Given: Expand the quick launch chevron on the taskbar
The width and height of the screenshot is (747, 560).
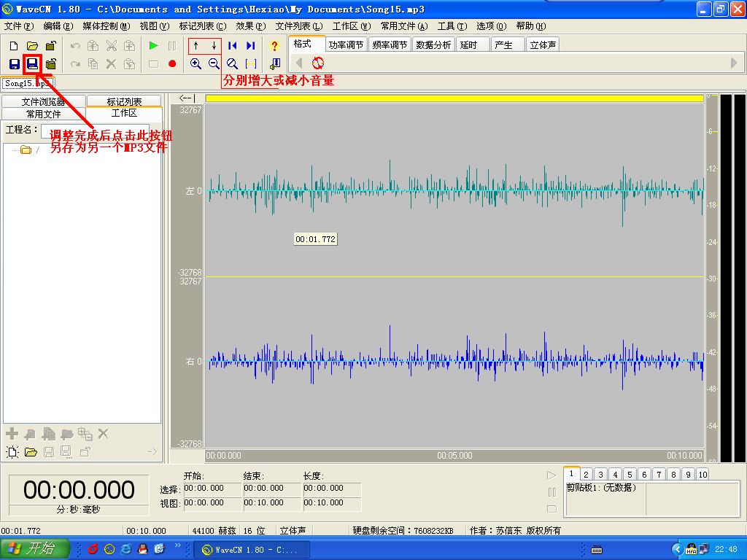Looking at the screenshot, I should click(178, 545).
